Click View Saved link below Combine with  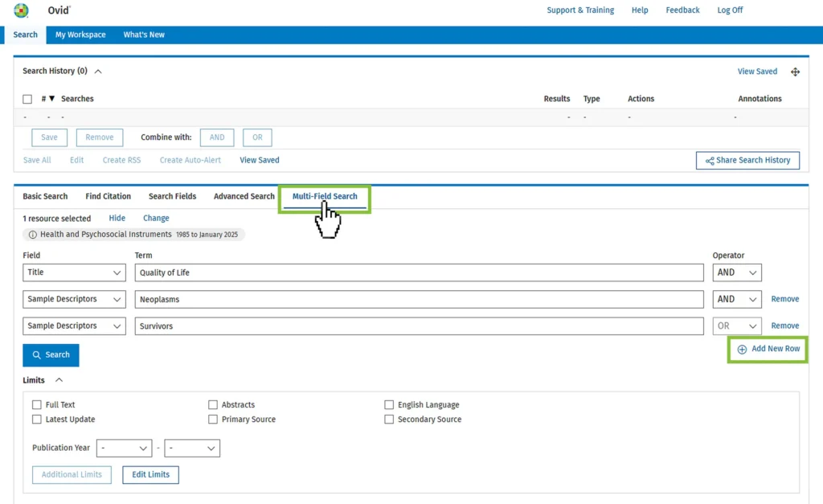coord(260,160)
